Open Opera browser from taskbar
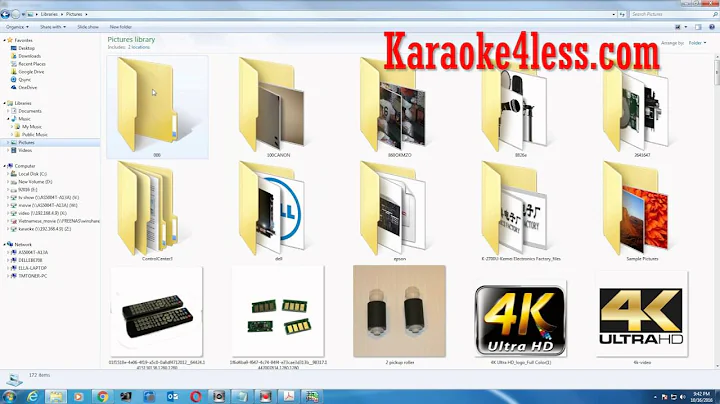The image size is (720, 404). (196, 396)
